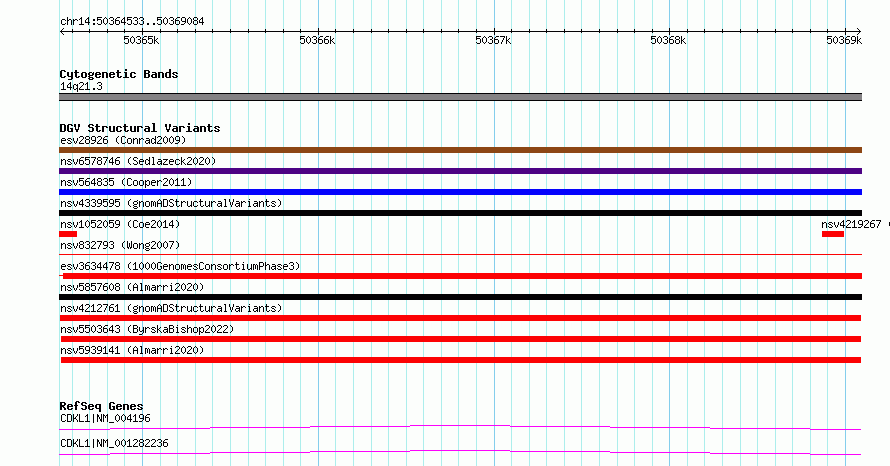Click the 50368k ruler tick label

(x=668, y=40)
